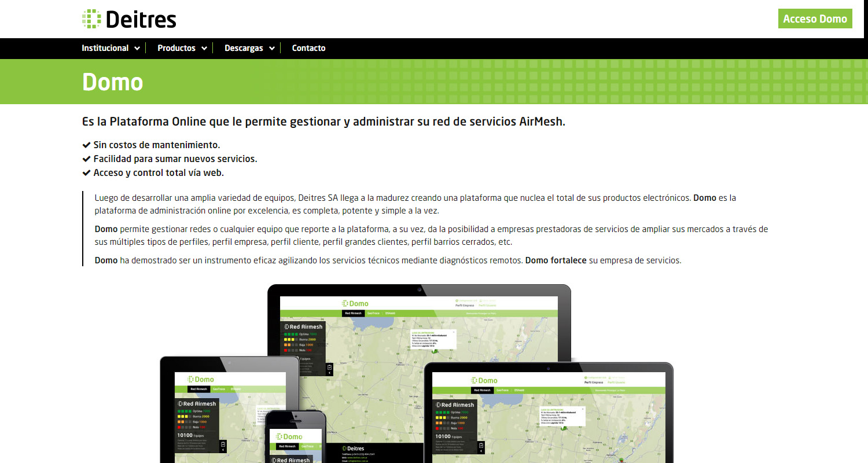Click the clipboard icon on the left tablet panel
The image size is (868, 463).
223,444
